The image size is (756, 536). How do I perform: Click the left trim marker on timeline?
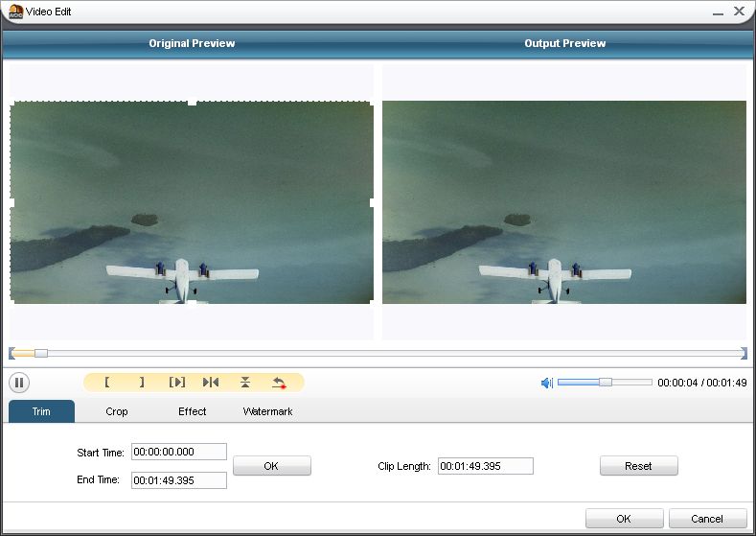coord(11,353)
